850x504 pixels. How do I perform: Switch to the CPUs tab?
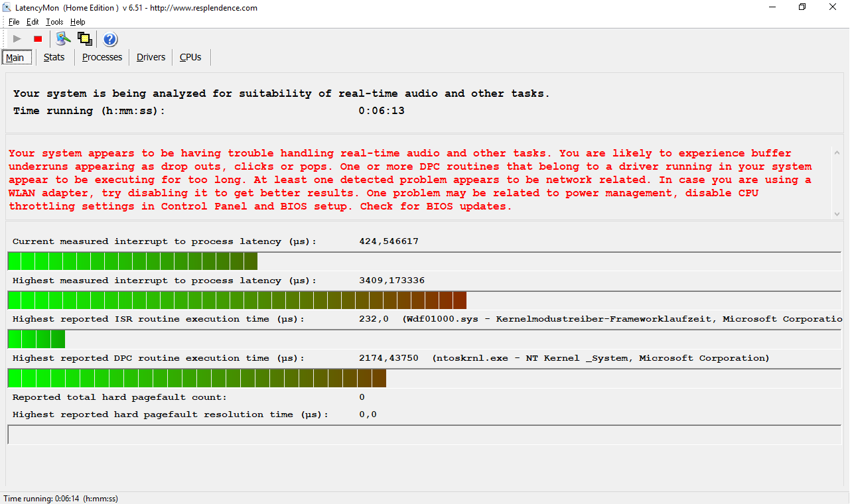(190, 57)
